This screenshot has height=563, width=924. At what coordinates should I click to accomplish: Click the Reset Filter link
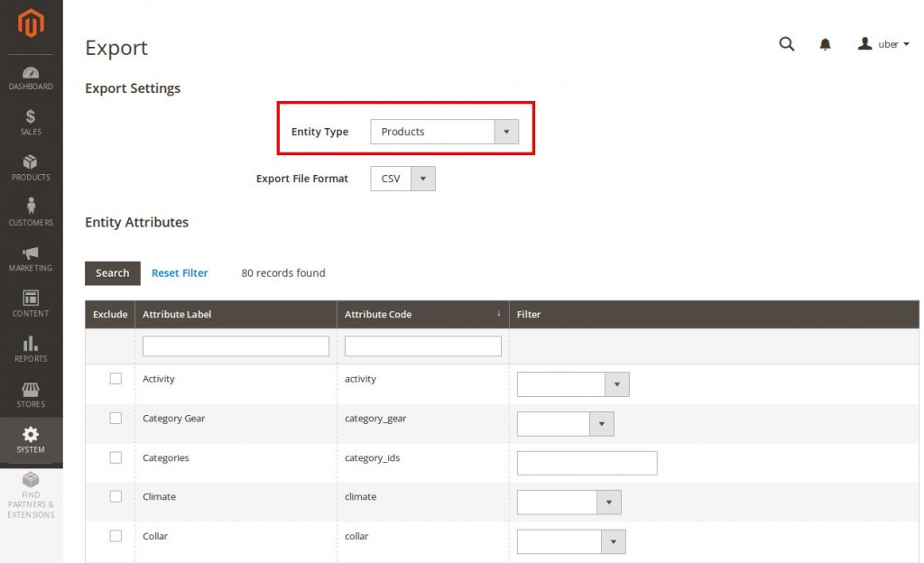tap(180, 273)
